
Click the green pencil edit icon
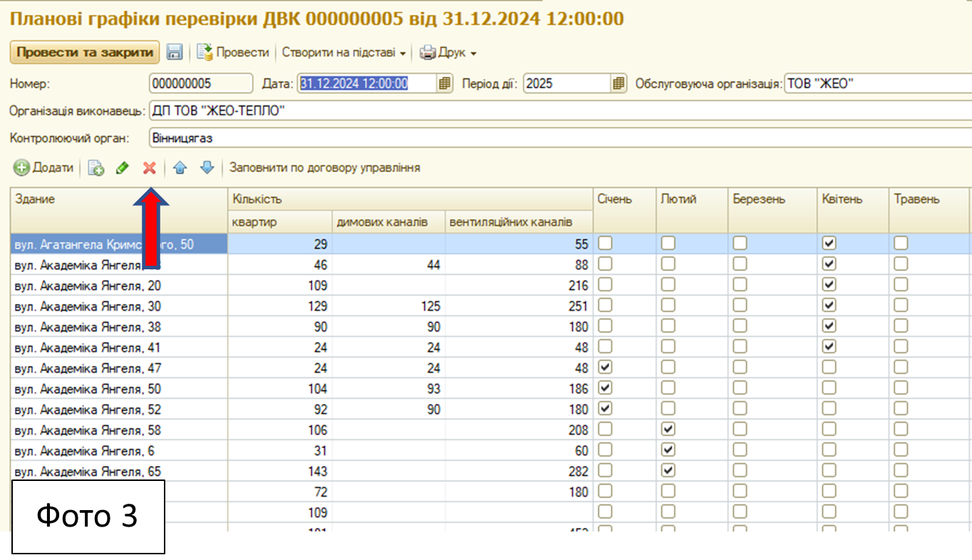tap(123, 168)
